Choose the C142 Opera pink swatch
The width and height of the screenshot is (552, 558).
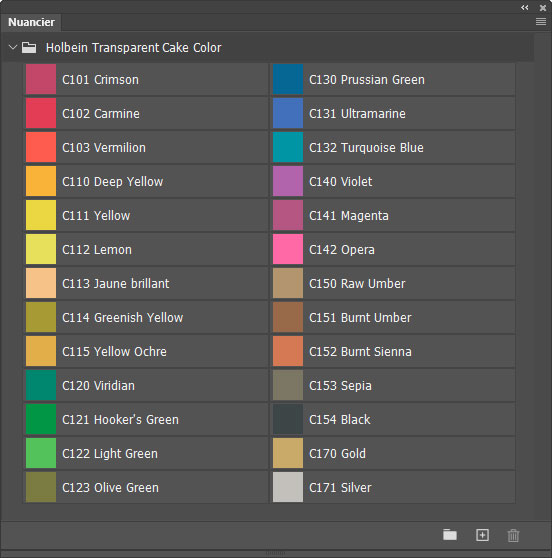pyautogui.click(x=288, y=249)
